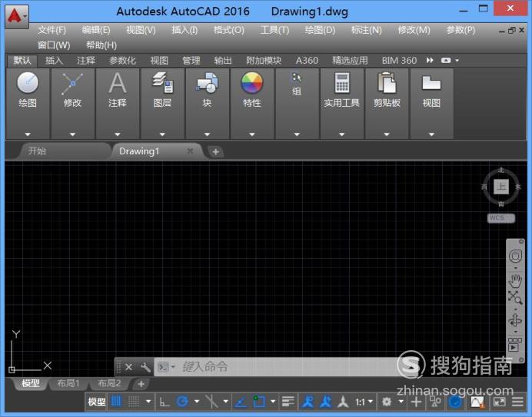
Task: Open status bar customization menu icon
Action: coord(517,402)
